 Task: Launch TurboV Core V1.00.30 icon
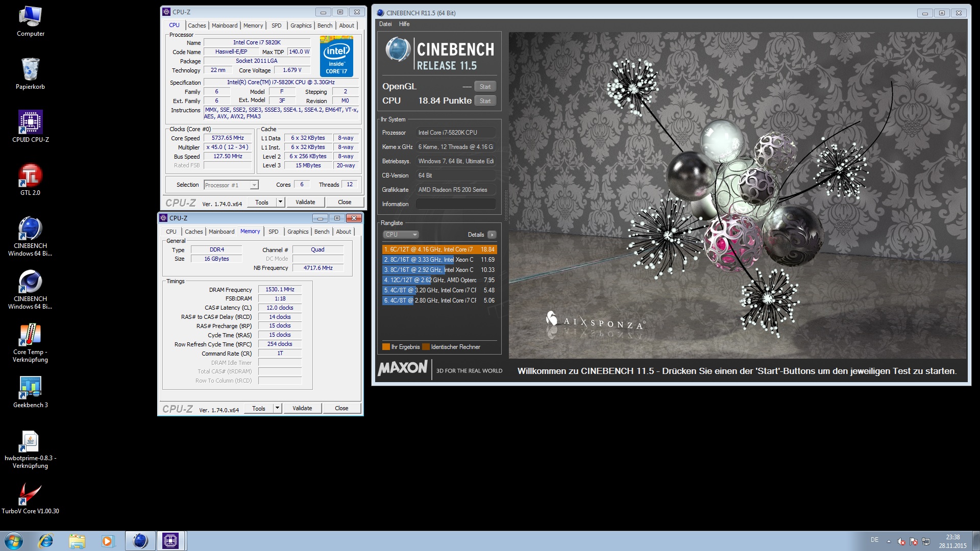[30, 498]
